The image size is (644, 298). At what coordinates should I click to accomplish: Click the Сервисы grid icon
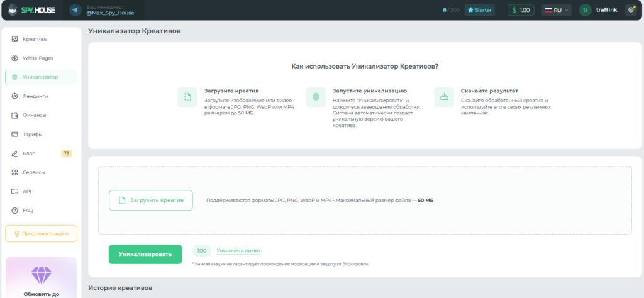click(15, 172)
